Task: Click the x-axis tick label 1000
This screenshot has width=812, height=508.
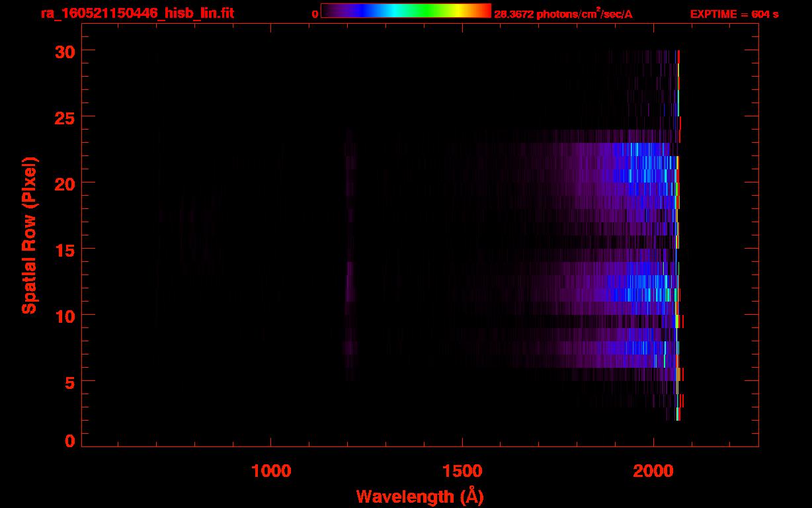Action: [x=271, y=470]
